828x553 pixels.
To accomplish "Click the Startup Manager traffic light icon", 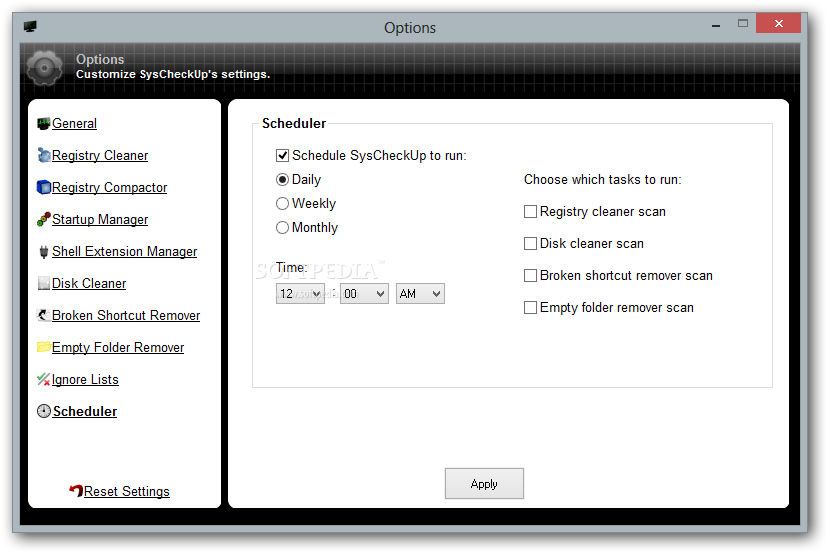I will tap(43, 219).
